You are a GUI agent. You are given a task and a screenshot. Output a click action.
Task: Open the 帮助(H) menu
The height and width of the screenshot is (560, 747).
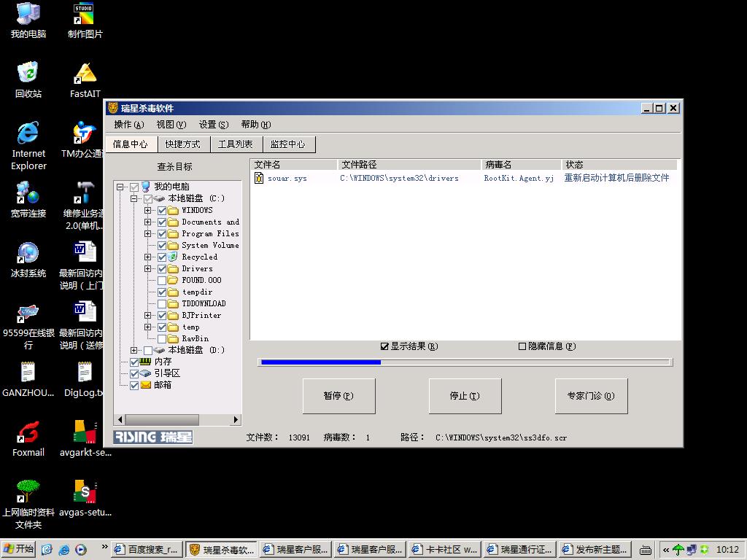(256, 125)
